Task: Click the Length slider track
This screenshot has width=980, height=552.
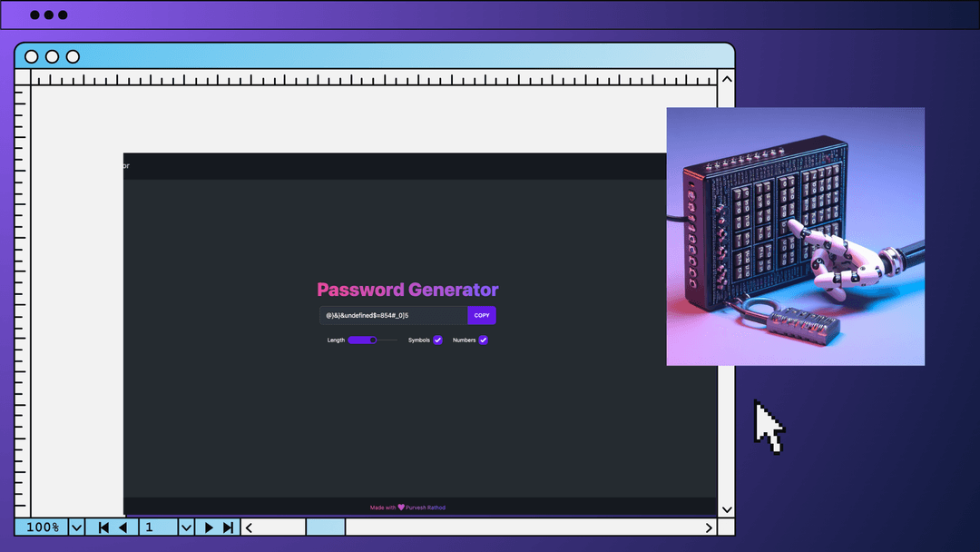Action: pos(372,340)
